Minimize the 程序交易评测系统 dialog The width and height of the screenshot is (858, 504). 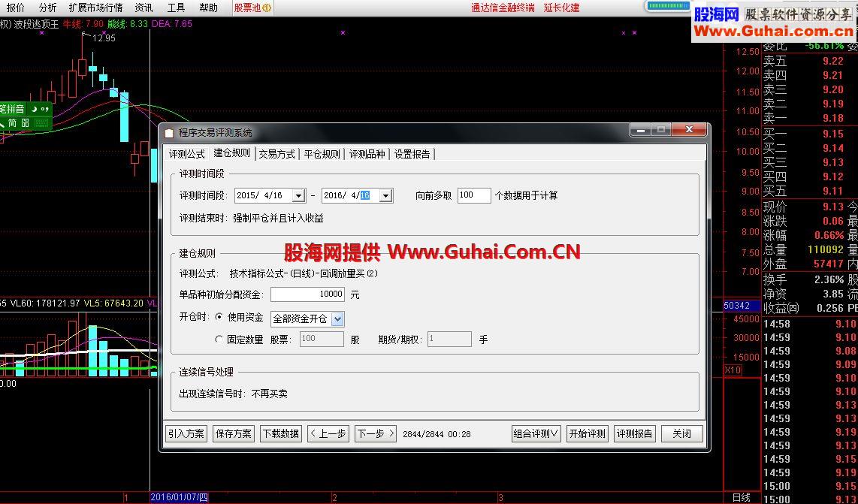[x=640, y=130]
